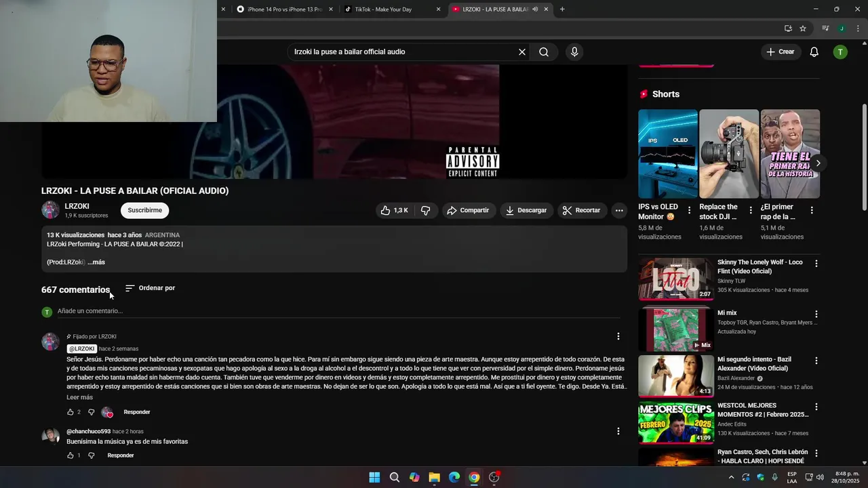Open @chanchuco593 profile link
The height and width of the screenshot is (488, 868).
[x=88, y=432]
